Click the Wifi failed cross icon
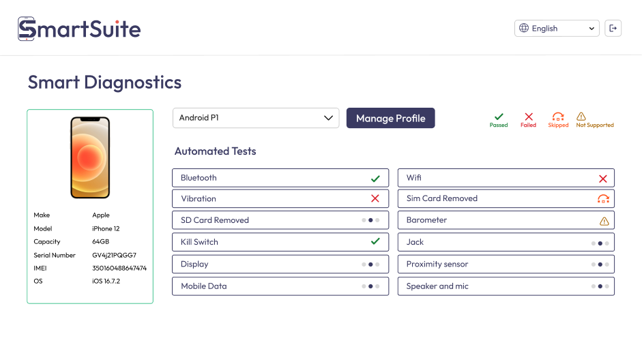644x347 pixels. tap(602, 179)
